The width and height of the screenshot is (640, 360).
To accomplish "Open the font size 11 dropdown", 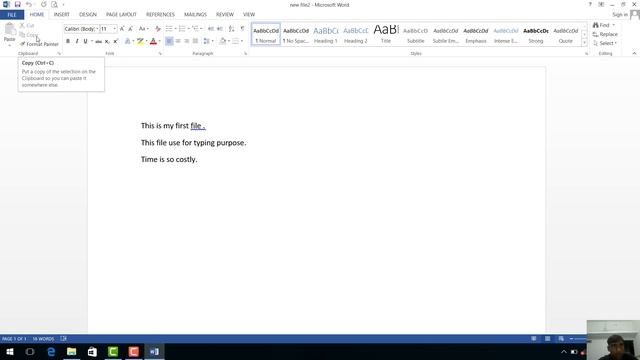I will point(115,29).
